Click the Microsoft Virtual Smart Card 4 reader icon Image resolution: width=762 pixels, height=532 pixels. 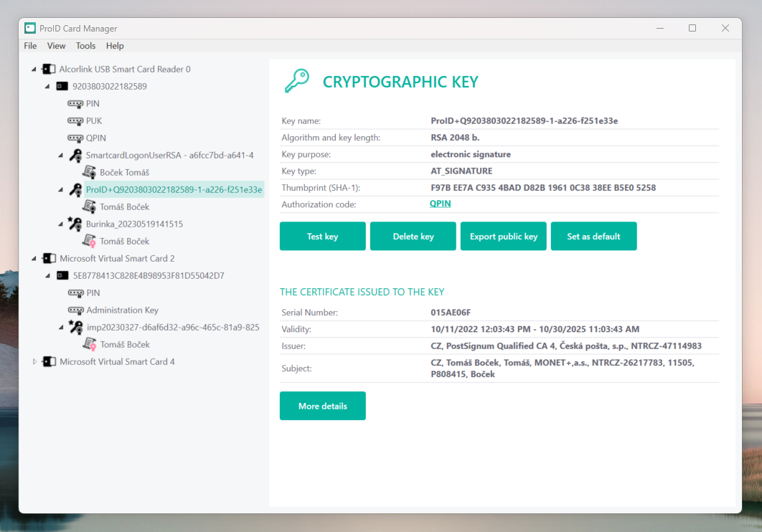(49, 361)
